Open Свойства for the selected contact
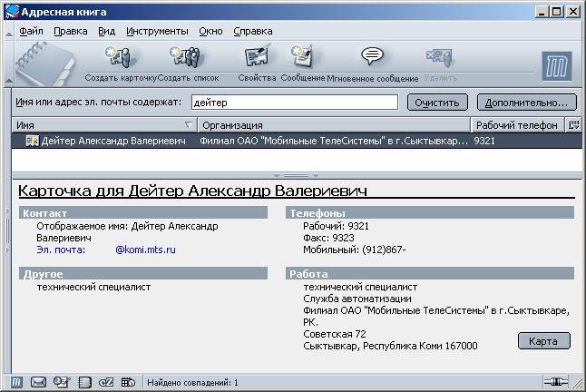Viewport: 586px width, 392px height. pyautogui.click(x=257, y=63)
